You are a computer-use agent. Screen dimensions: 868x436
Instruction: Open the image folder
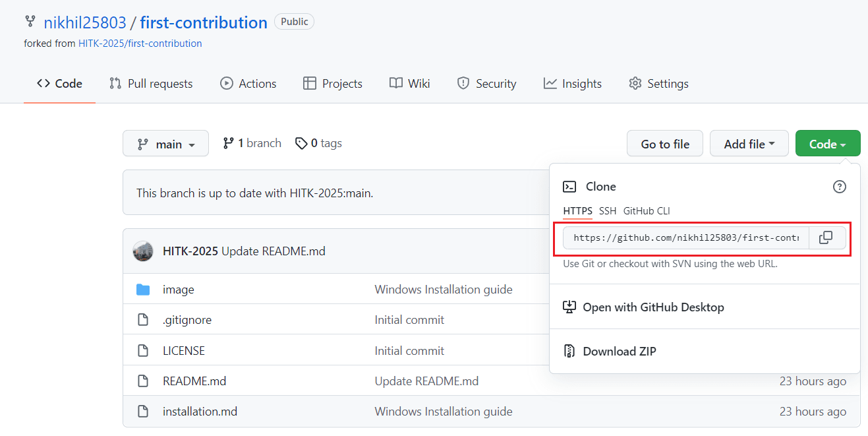click(179, 290)
